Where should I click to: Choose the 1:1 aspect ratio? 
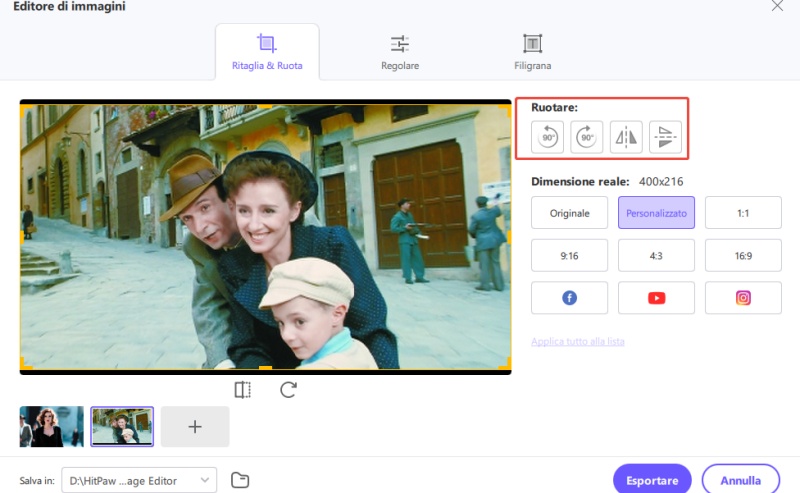coord(743,213)
